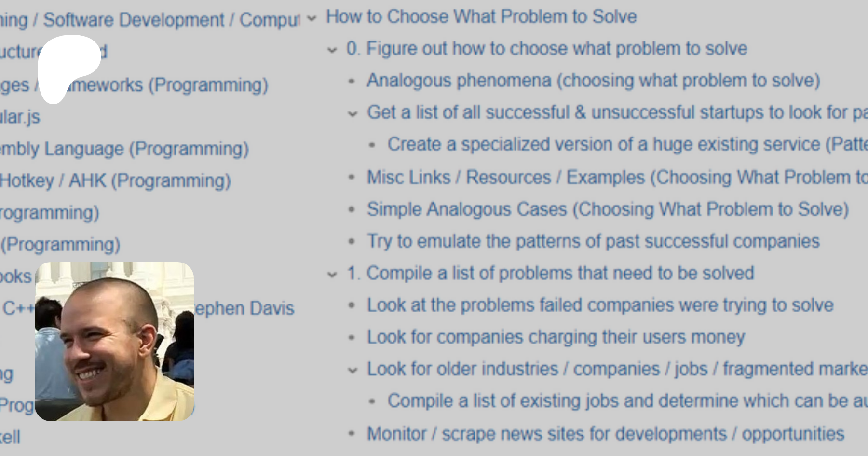
Task: Collapse '0. Figure out how to choose' item
Action: (x=332, y=50)
